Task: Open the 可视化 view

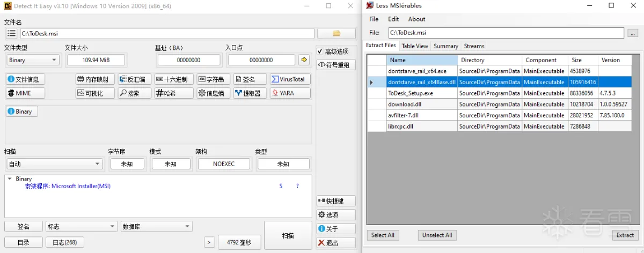Action: pyautogui.click(x=96, y=93)
